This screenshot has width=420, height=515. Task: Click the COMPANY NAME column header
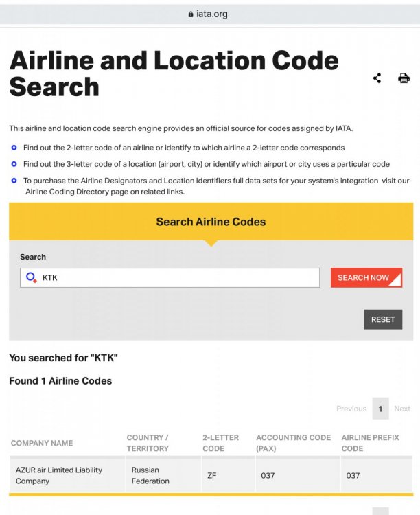click(x=42, y=443)
